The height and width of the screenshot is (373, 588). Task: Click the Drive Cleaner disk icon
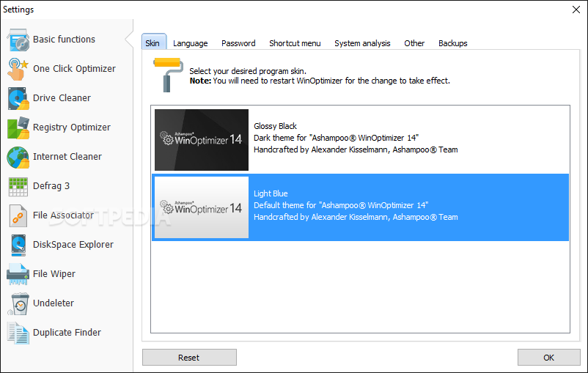coord(18,98)
